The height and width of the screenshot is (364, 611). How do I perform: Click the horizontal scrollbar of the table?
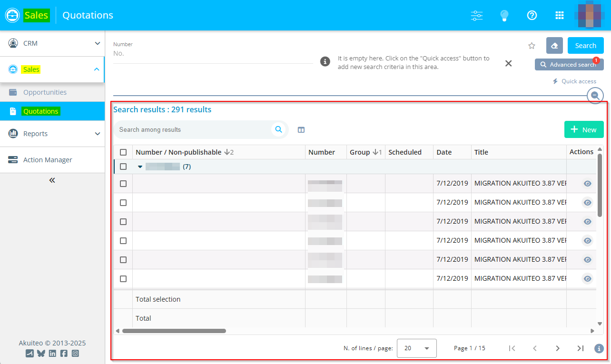coord(174,331)
